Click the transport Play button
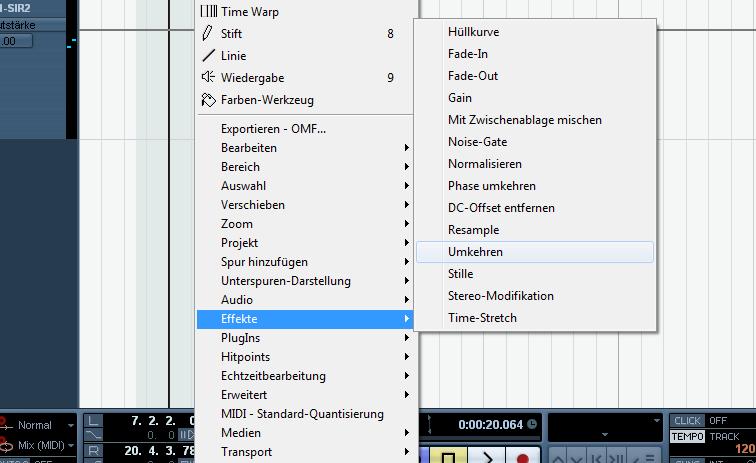756x463 pixels. pos(486,456)
